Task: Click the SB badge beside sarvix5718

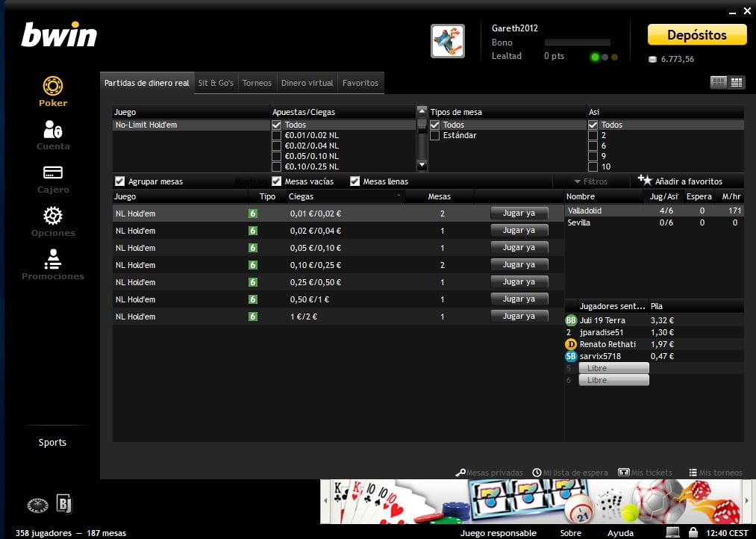Action: pyautogui.click(x=571, y=356)
